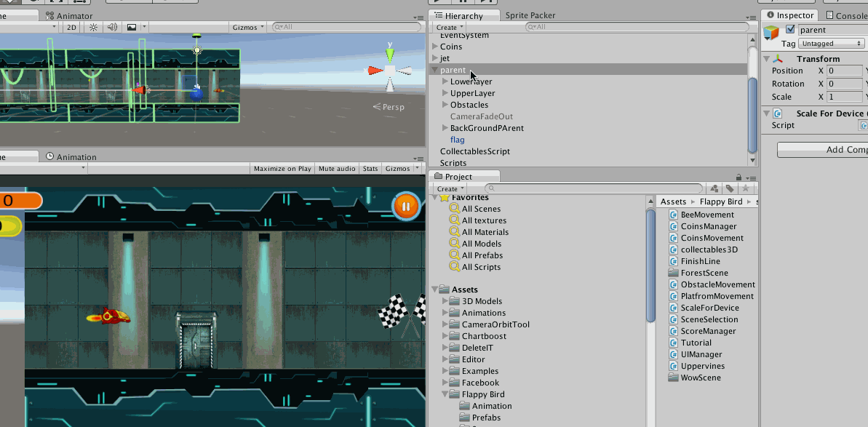
Task: Collapse the Assets folder tree
Action: coord(434,290)
